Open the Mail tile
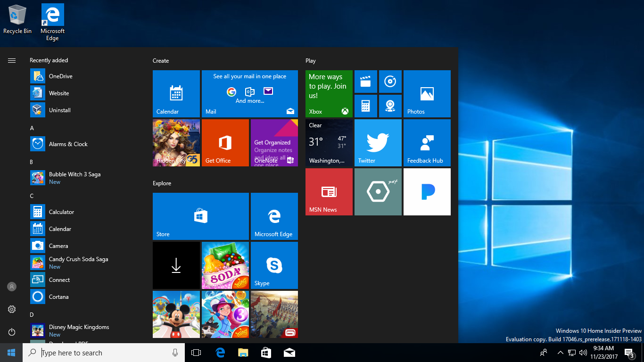The height and width of the screenshot is (362, 644). (x=250, y=94)
